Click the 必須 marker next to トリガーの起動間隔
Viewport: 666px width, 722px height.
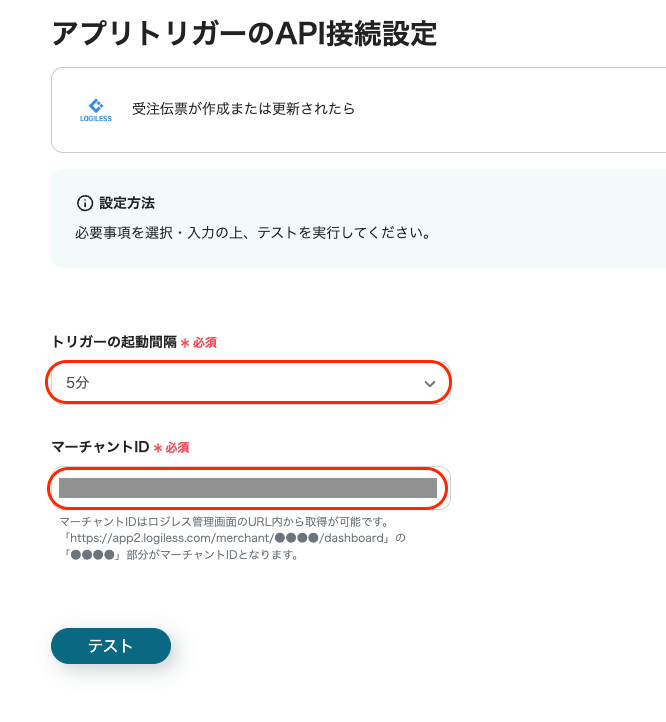pyautogui.click(x=204, y=343)
